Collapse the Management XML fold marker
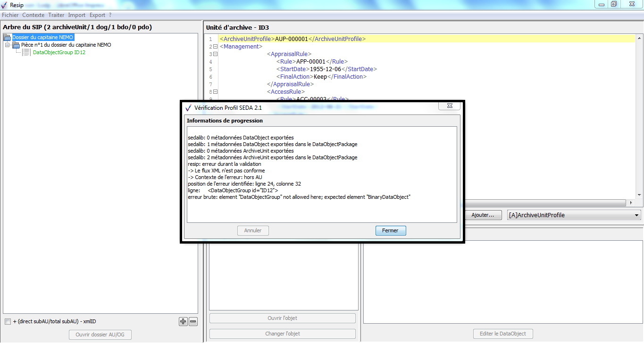 [x=215, y=47]
